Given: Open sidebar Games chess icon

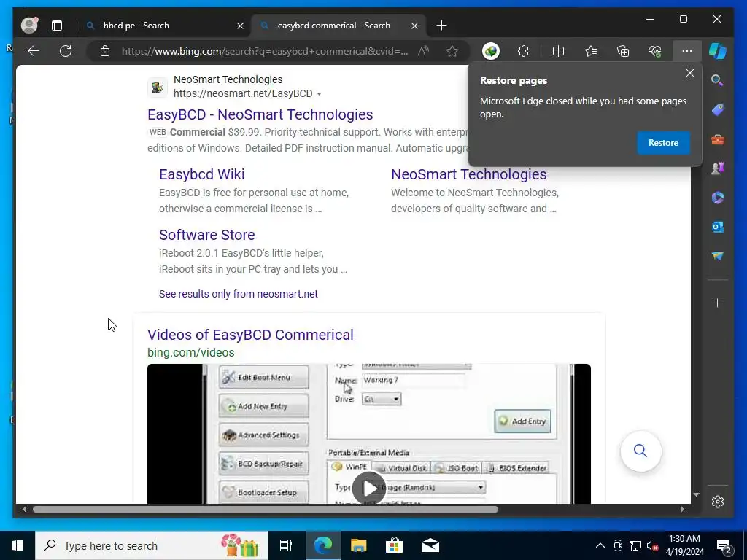Looking at the screenshot, I should coord(718,168).
